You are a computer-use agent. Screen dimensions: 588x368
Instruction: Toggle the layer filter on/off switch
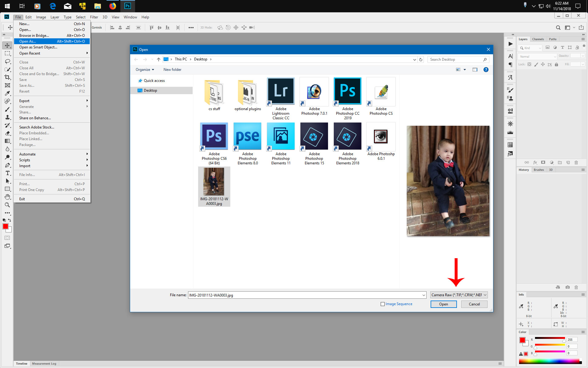point(584,46)
